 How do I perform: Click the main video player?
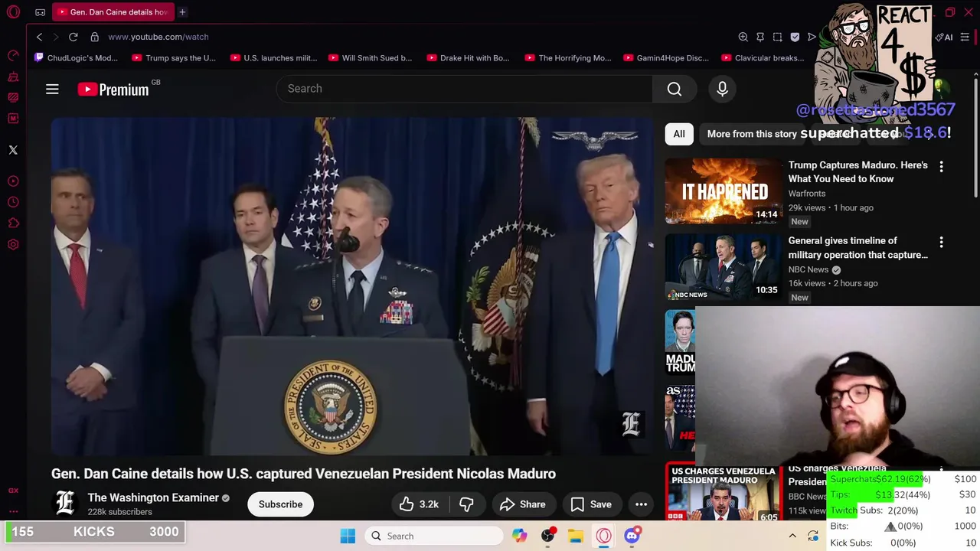click(352, 286)
